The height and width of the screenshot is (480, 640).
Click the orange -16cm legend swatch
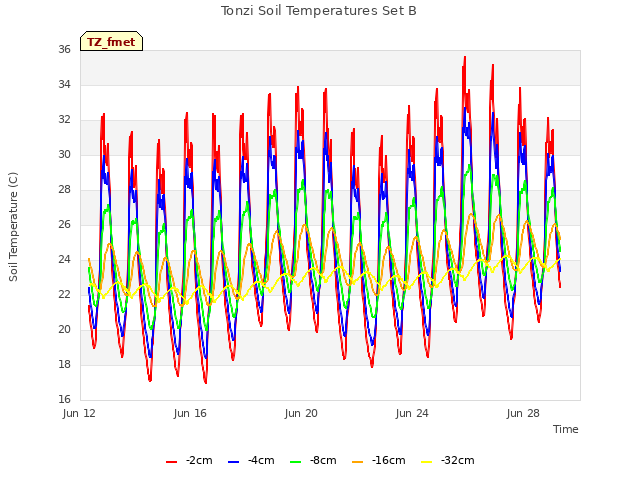point(357,462)
